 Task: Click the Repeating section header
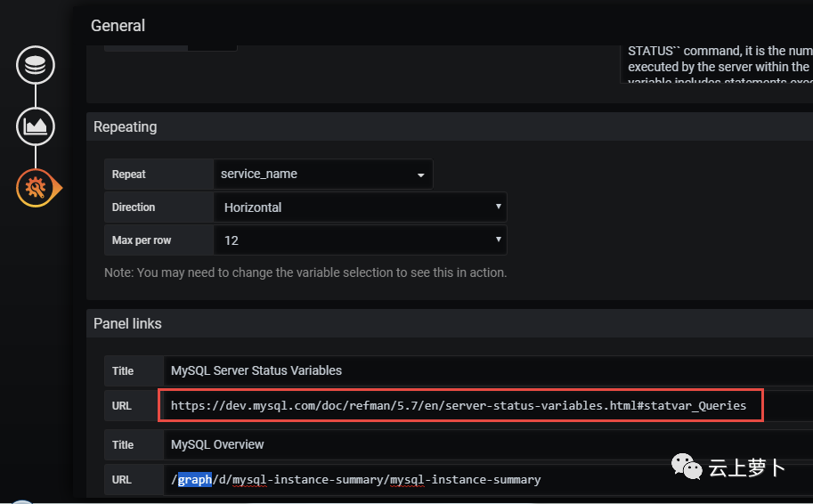coord(450,127)
